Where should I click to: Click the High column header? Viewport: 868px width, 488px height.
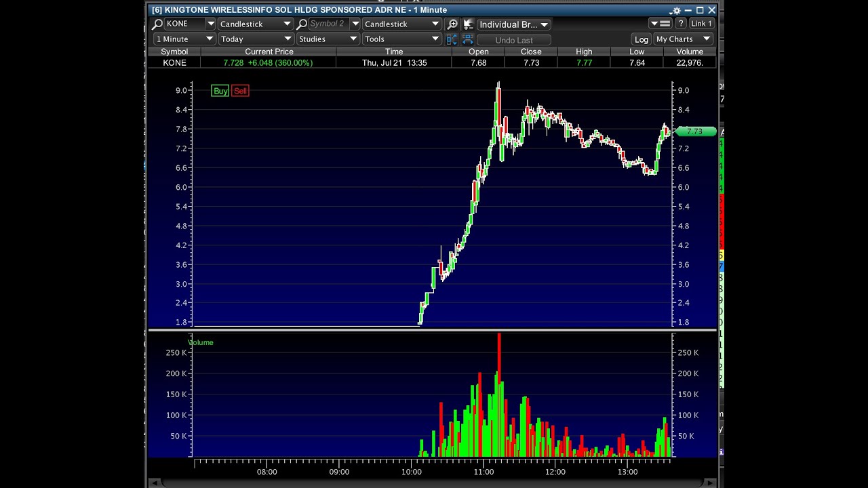[x=584, y=52]
